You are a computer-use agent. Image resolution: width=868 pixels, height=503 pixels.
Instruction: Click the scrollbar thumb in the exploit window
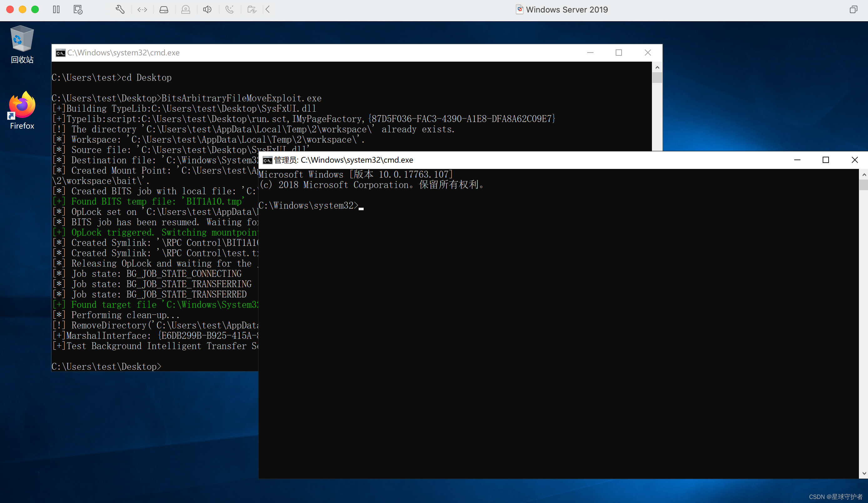[658, 77]
